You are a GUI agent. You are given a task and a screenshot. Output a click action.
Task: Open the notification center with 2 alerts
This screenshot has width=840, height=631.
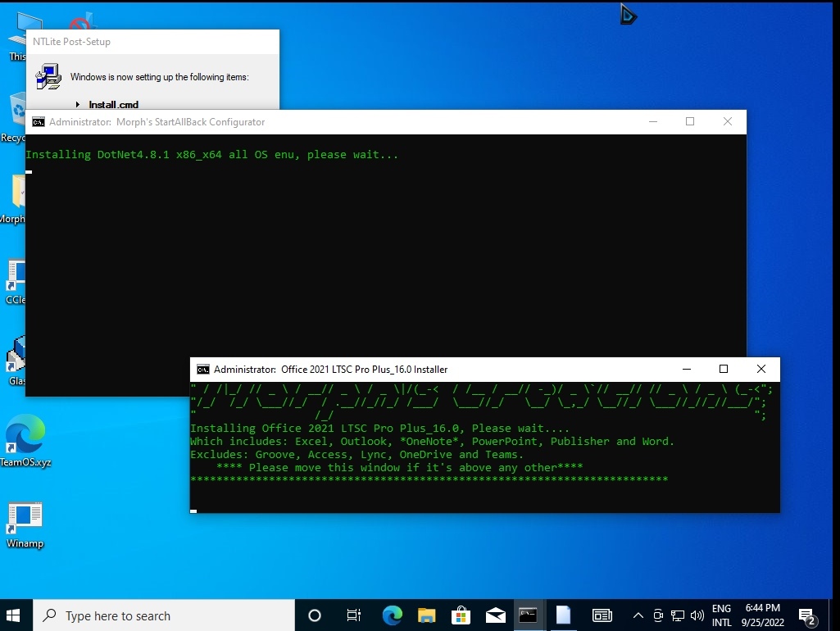tap(807, 615)
